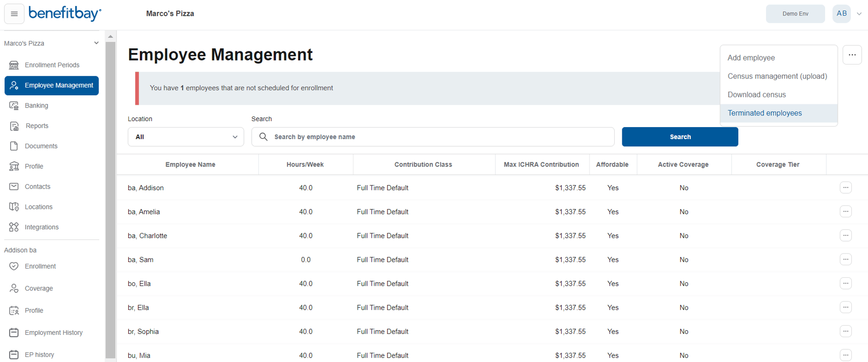Open the three-dot page actions menu
Image resolution: width=868 pixels, height=362 pixels.
click(x=852, y=55)
